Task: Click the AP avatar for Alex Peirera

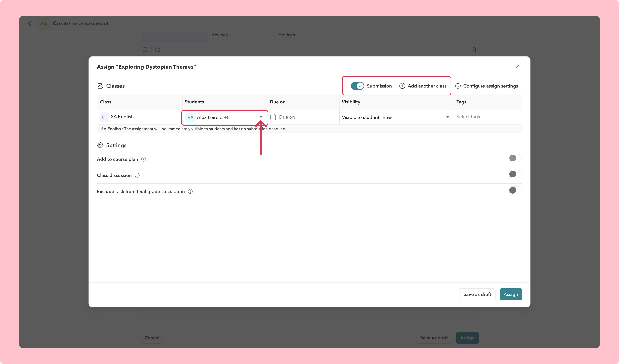Action: click(190, 118)
